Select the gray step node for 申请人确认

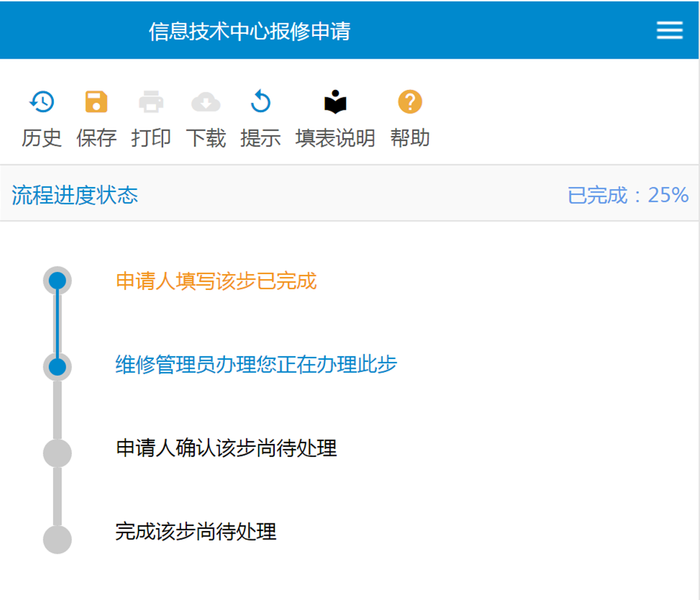[57, 453]
